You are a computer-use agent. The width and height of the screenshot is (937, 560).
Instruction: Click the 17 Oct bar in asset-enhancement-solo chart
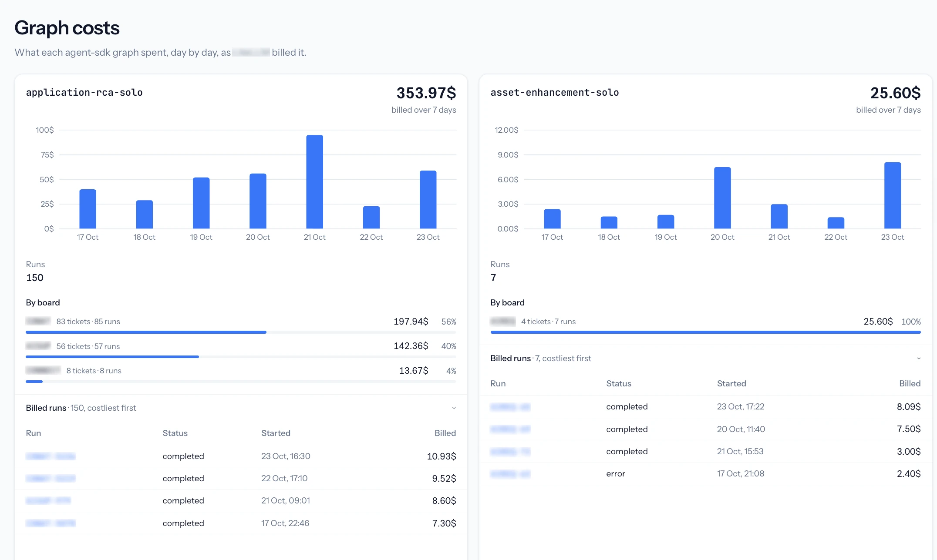click(552, 219)
